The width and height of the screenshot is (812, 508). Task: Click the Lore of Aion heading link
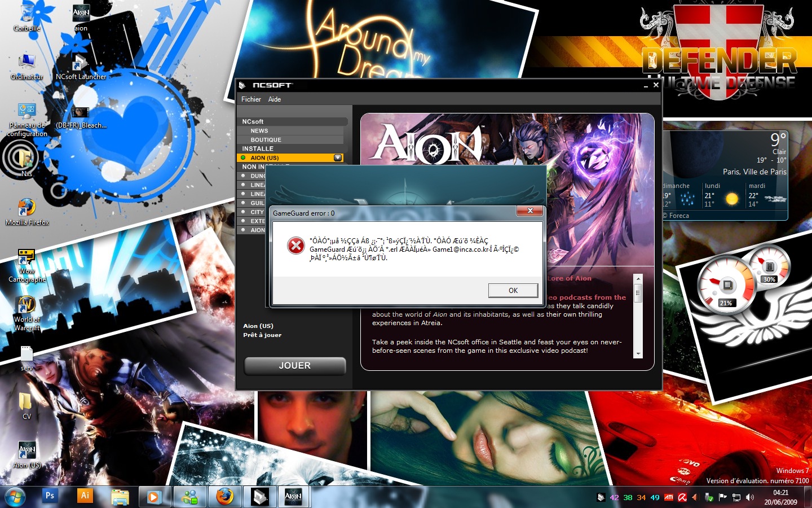pyautogui.click(x=570, y=278)
